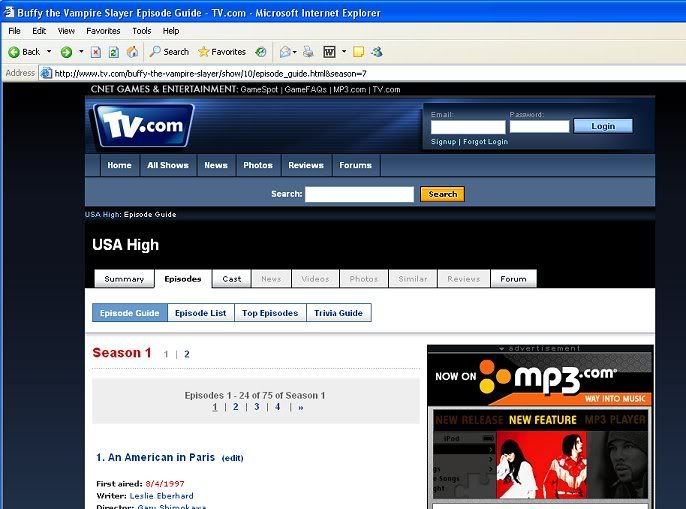Screen dimensions: 686x509
Task: Open the View menu
Action: point(66,31)
